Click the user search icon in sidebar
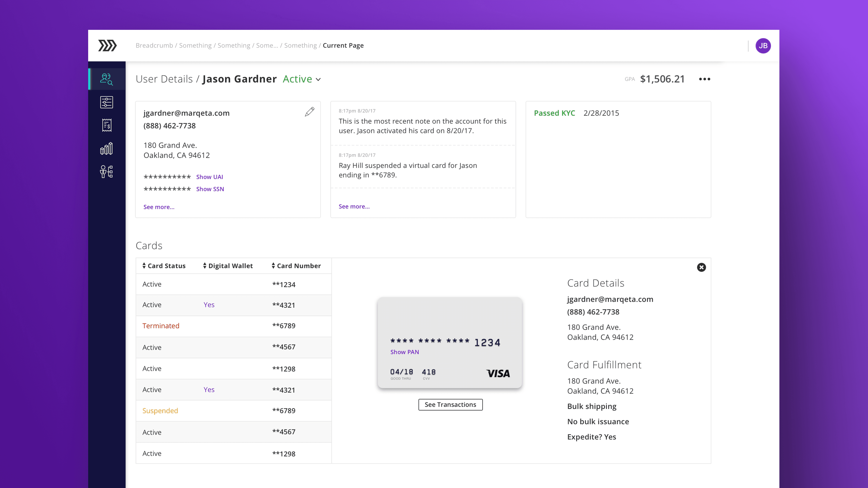868x488 pixels. (107, 78)
